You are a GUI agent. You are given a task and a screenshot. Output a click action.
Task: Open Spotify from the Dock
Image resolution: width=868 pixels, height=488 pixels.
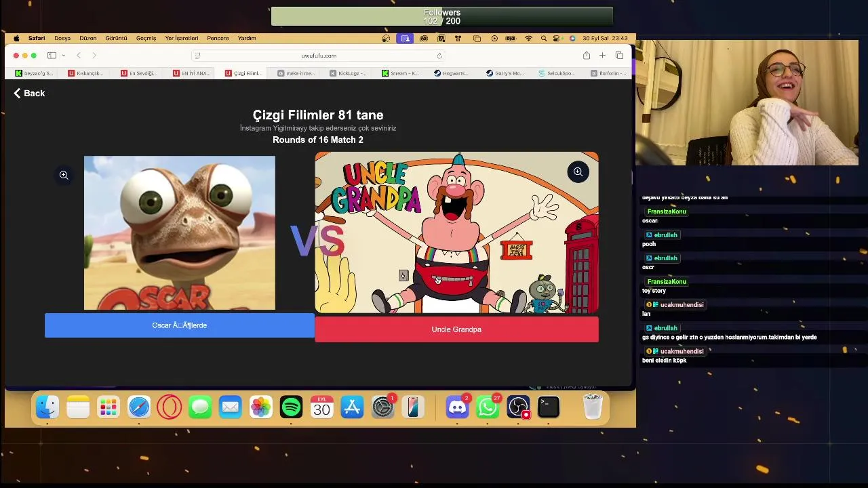(x=292, y=407)
